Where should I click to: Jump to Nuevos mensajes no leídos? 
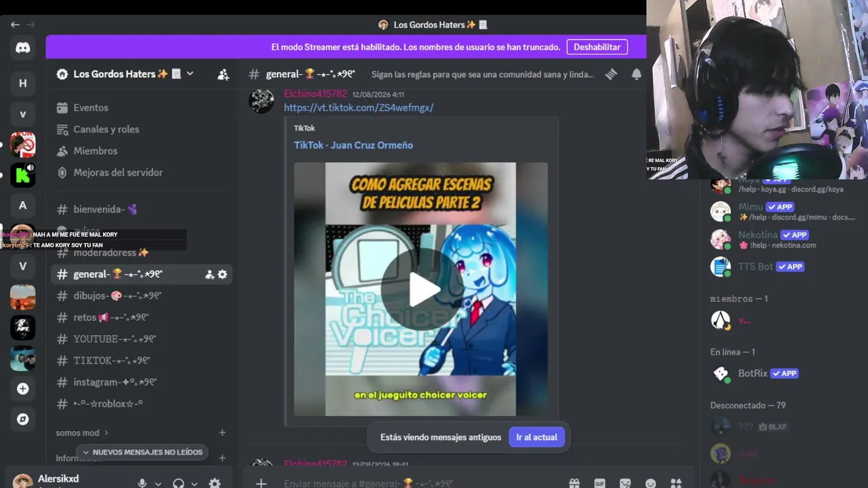(142, 452)
